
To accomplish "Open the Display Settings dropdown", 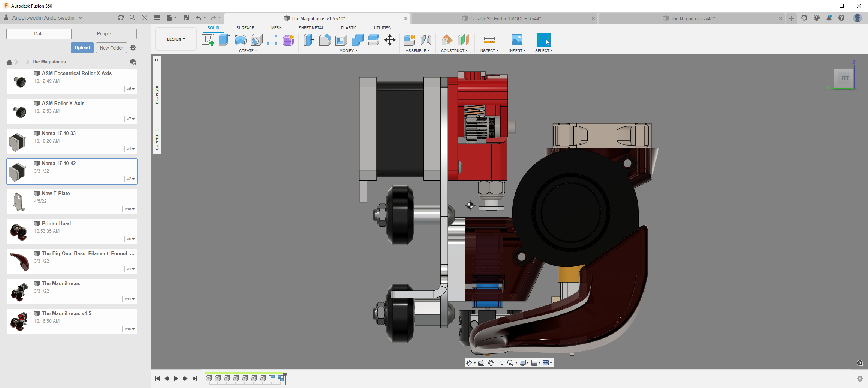I will click(x=524, y=363).
